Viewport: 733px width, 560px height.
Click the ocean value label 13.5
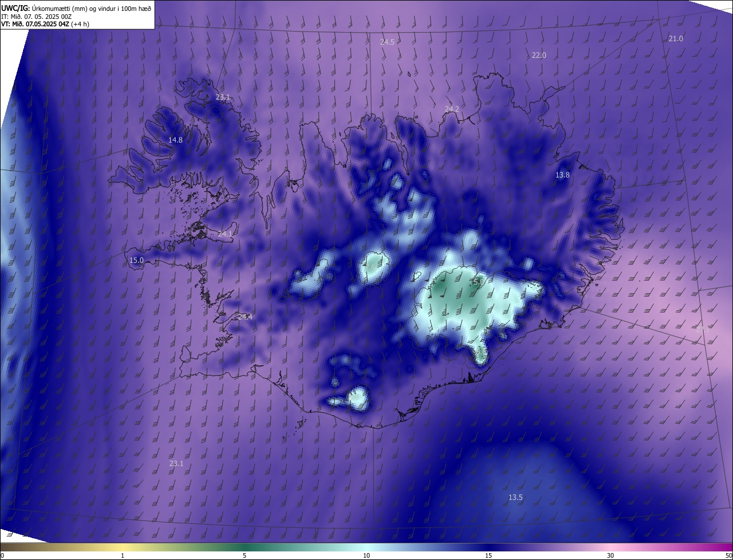click(x=515, y=497)
